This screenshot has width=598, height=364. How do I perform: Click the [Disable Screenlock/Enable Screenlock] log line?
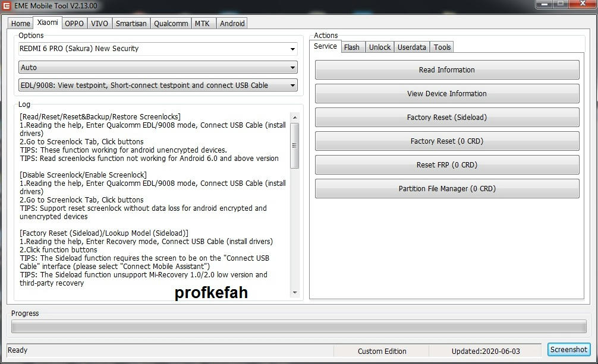(x=83, y=175)
